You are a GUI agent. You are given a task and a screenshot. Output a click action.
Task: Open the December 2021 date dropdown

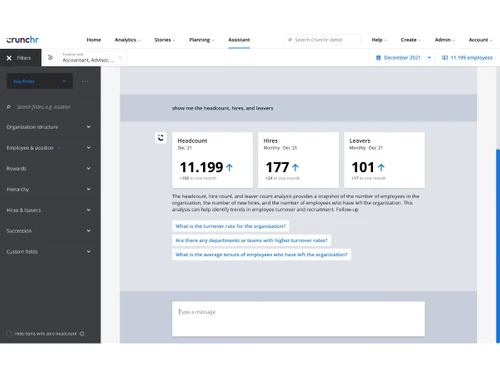coord(403,58)
